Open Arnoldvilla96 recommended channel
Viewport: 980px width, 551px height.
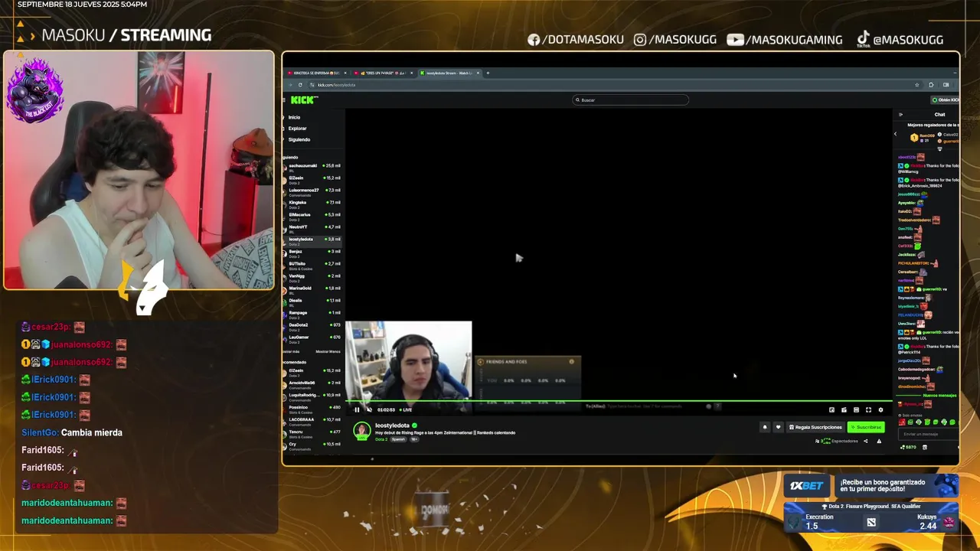pos(312,384)
